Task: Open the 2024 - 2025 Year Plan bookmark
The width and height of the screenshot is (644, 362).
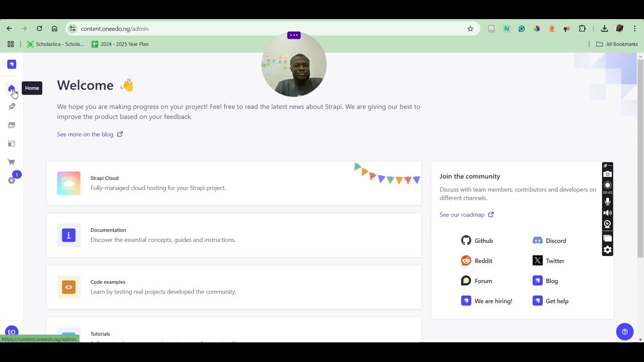Action: coord(120,44)
